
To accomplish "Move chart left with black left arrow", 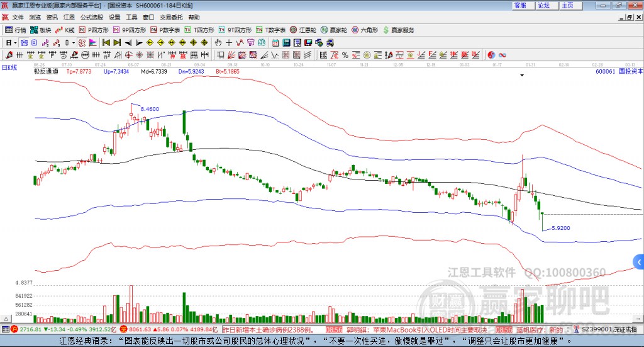I will pos(128,42).
